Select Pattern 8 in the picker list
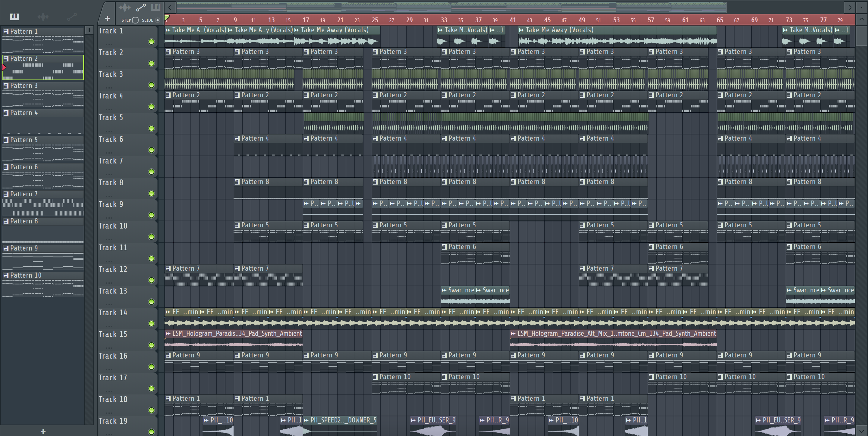Image resolution: width=868 pixels, height=436 pixels. coord(43,230)
